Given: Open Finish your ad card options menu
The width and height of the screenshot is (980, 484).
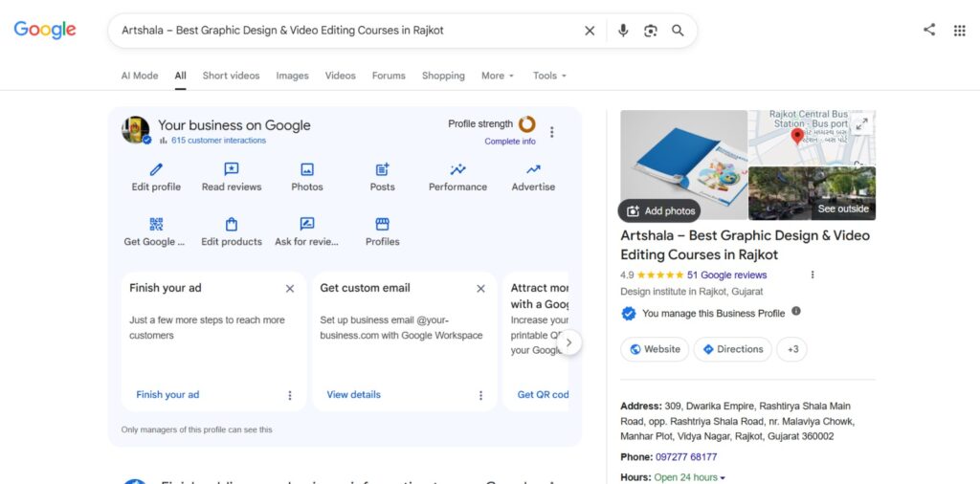Looking at the screenshot, I should pos(289,395).
